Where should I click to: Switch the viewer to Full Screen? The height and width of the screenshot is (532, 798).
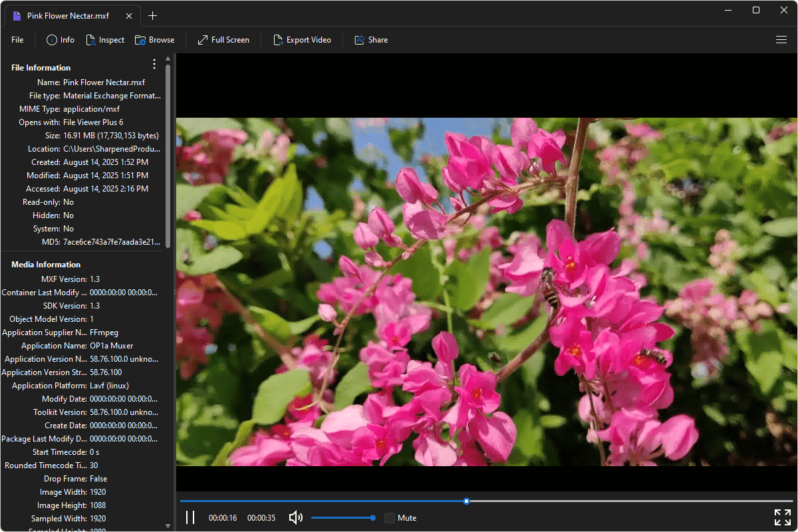point(223,40)
